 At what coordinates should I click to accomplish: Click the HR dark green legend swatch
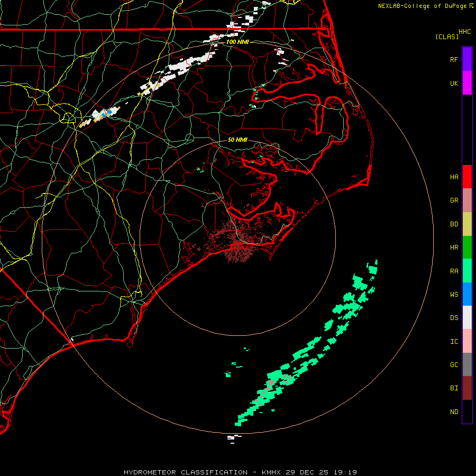coord(467,248)
